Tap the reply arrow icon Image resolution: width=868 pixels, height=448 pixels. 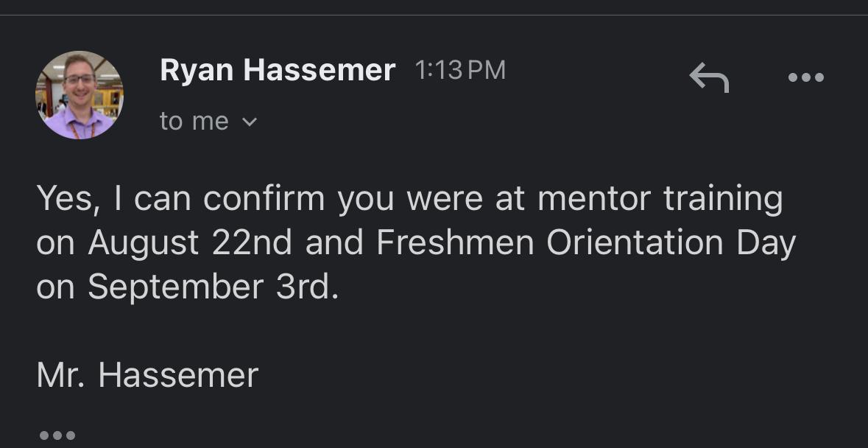[708, 77]
